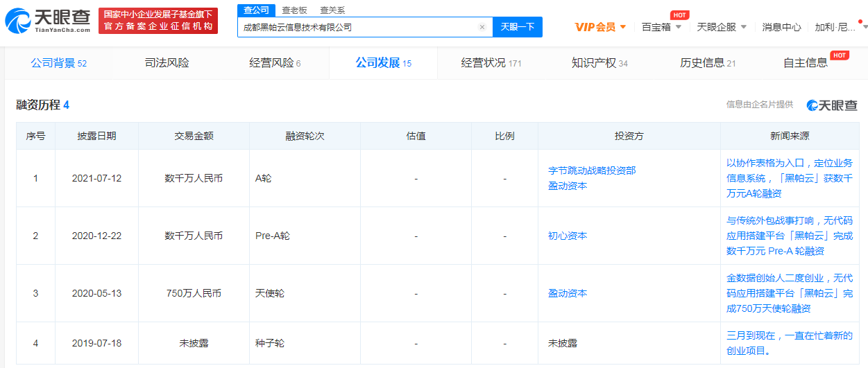The width and height of the screenshot is (868, 368).
Task: Open news link about 黑帕云 A轮融资
Action: [x=790, y=178]
